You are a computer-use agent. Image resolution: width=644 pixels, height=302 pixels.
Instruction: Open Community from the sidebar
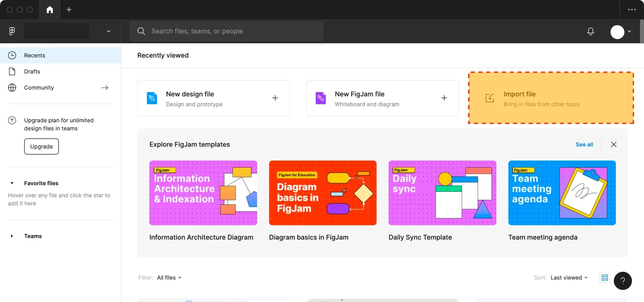tap(39, 88)
